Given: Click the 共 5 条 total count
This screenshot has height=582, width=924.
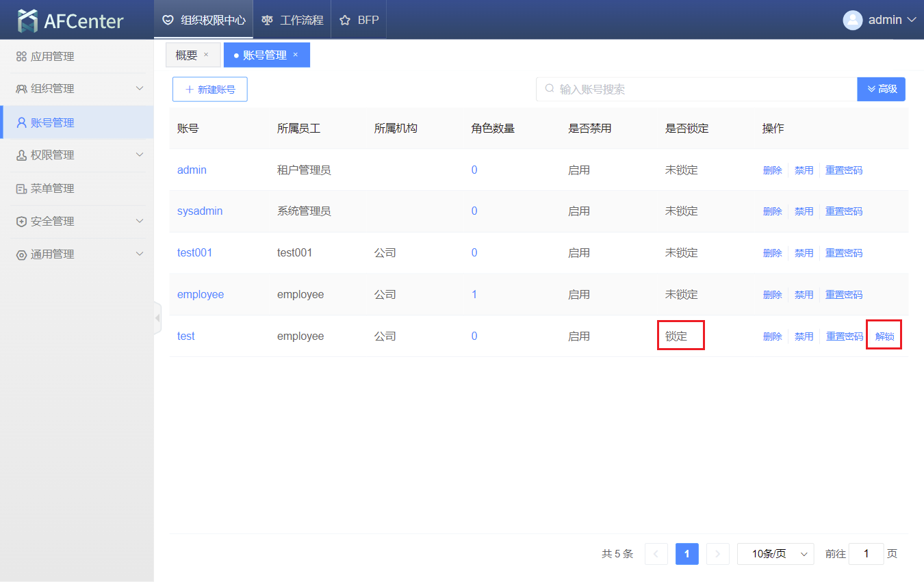Looking at the screenshot, I should pos(617,554).
